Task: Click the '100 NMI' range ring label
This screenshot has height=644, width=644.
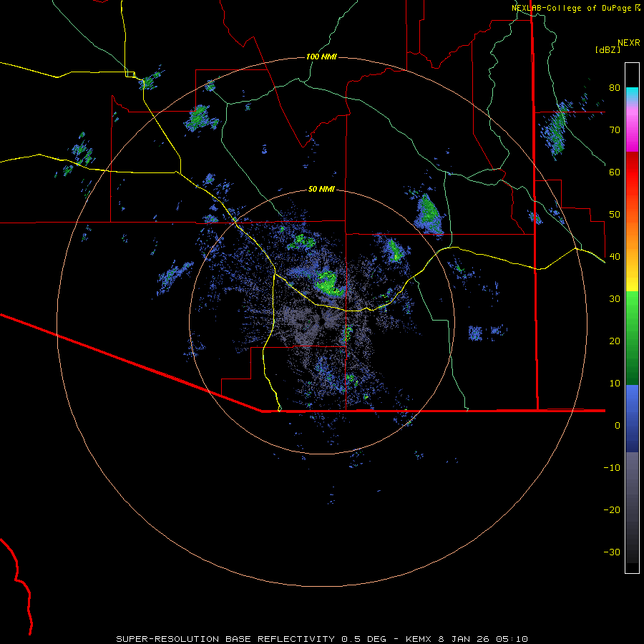Action: [321, 57]
